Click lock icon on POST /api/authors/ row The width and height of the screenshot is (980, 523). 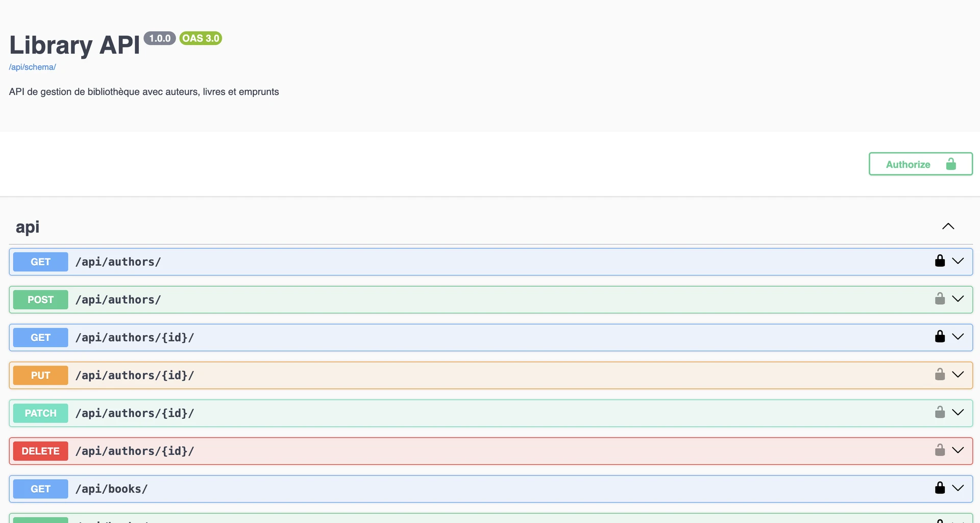click(x=940, y=298)
